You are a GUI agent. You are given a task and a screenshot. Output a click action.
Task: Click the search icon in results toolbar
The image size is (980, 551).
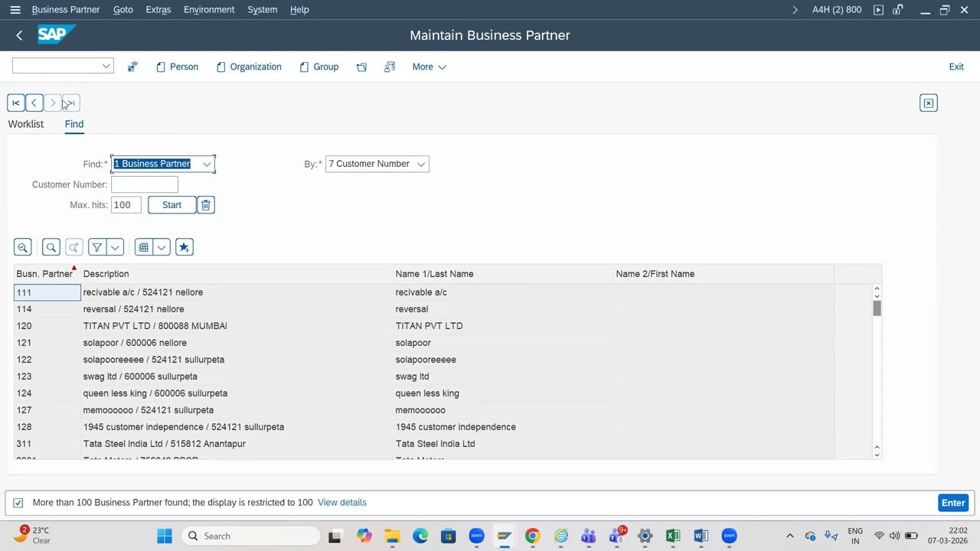click(51, 247)
